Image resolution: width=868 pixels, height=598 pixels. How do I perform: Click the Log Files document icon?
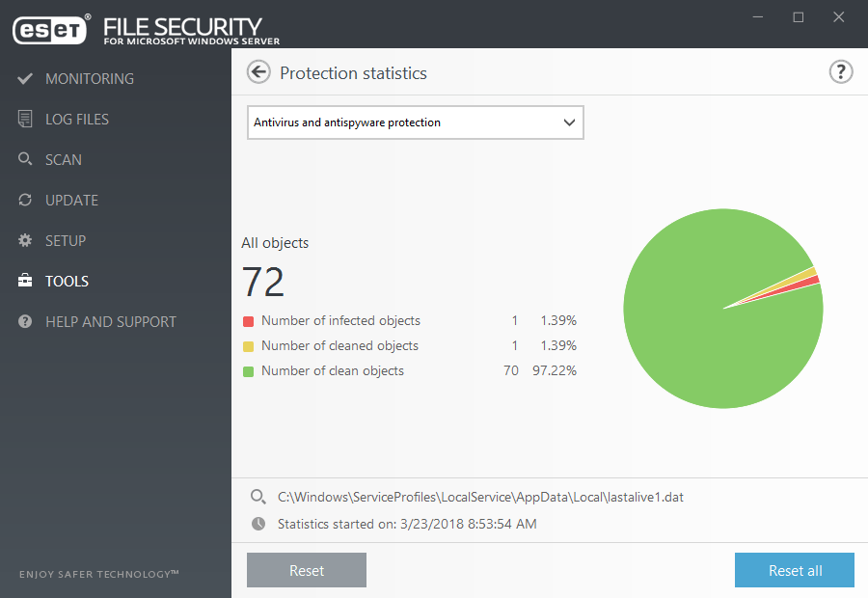(25, 119)
